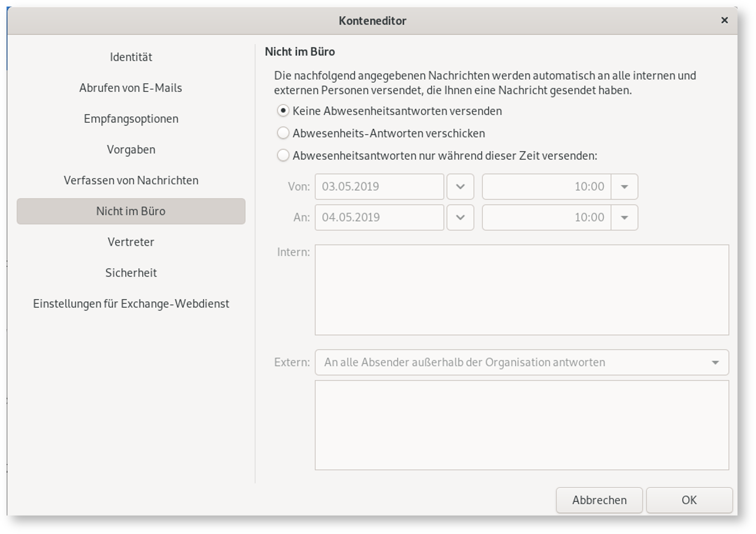The width and height of the screenshot is (756, 534).
Task: Select "Keine Abwesenheitsantworten versenden"
Action: [x=283, y=111]
